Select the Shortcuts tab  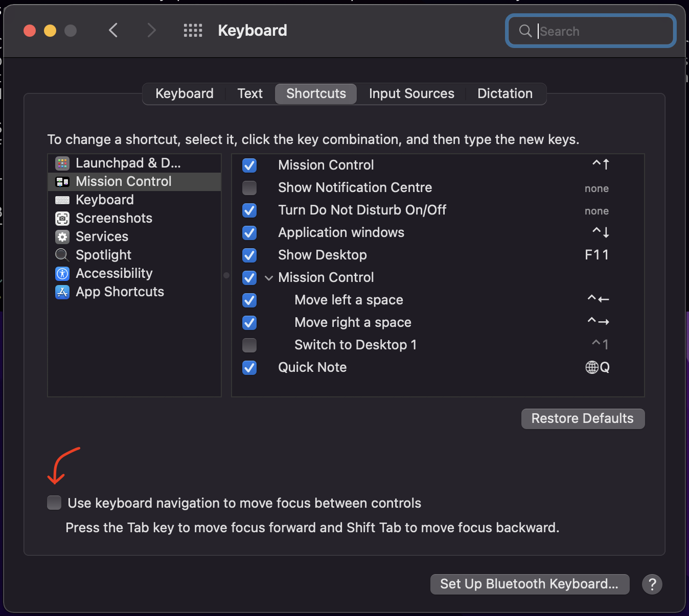point(316,94)
